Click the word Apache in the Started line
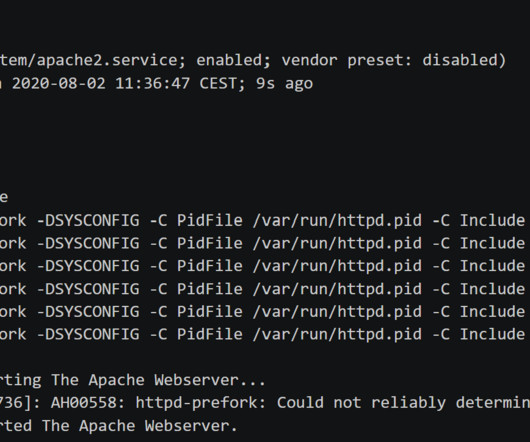 [107, 426]
